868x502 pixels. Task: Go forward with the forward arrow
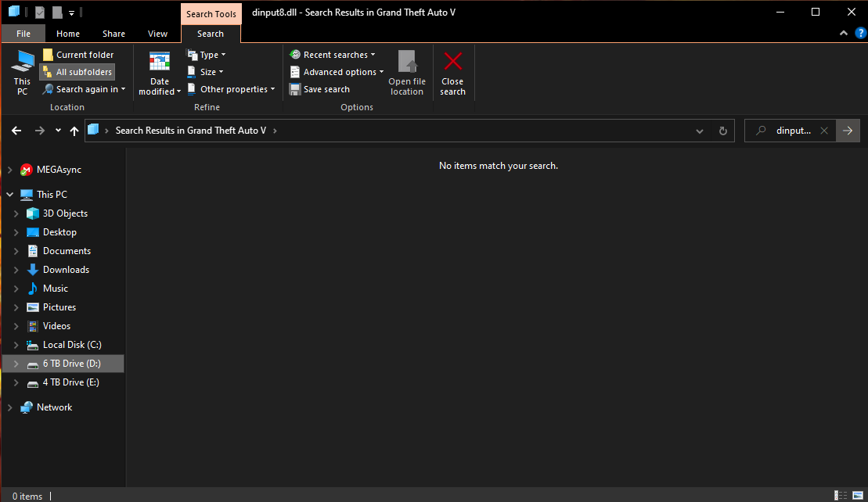(x=40, y=131)
